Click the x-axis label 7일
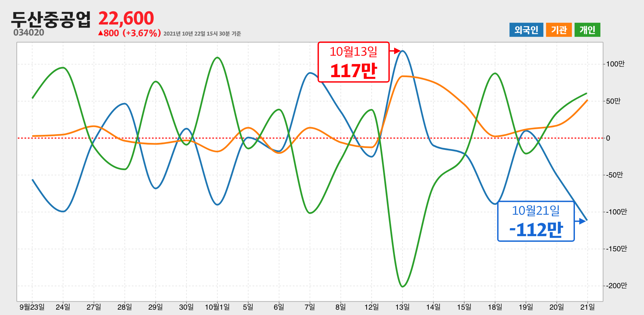This screenshot has height=315, width=644. [x=310, y=307]
